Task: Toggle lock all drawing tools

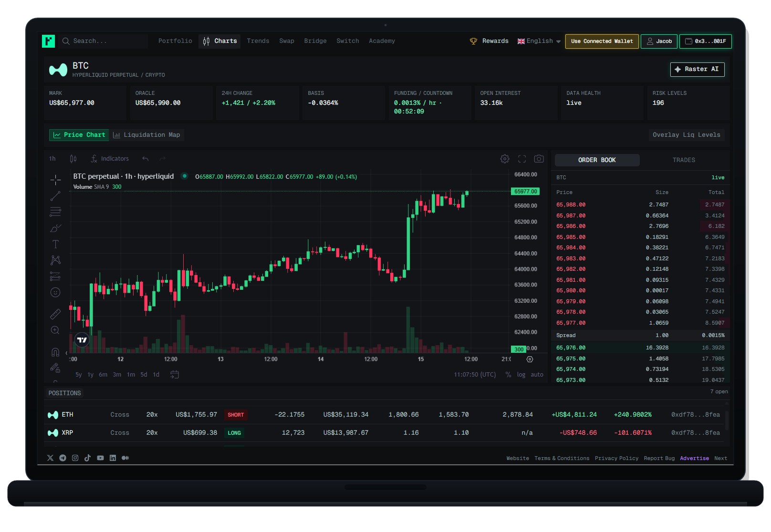Action: [55, 368]
